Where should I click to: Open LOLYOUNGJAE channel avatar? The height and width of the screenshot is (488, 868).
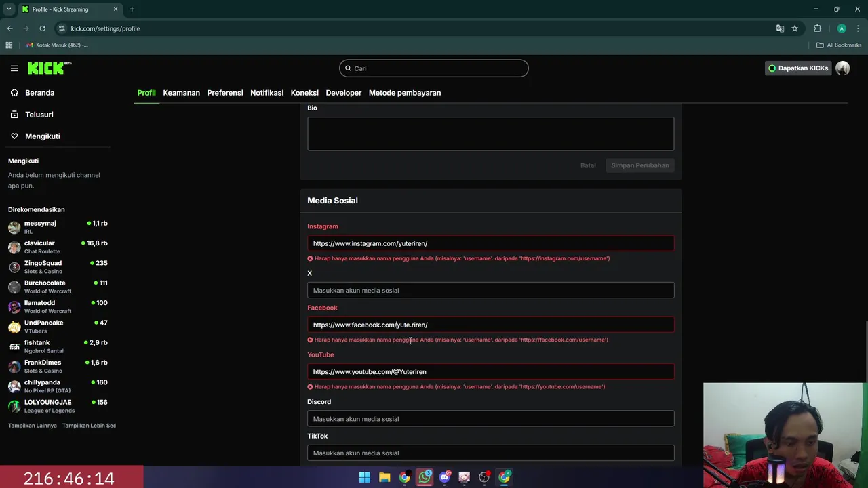(x=14, y=407)
